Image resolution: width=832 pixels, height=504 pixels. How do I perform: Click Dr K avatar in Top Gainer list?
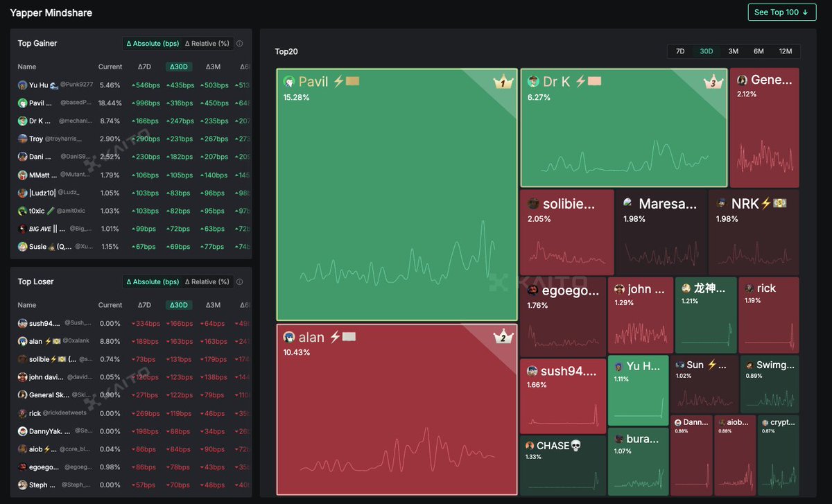[23, 121]
